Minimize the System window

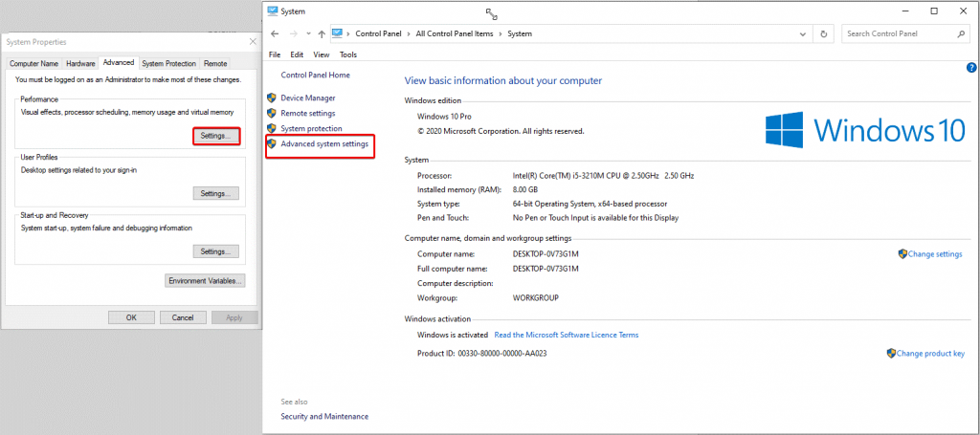pyautogui.click(x=905, y=11)
